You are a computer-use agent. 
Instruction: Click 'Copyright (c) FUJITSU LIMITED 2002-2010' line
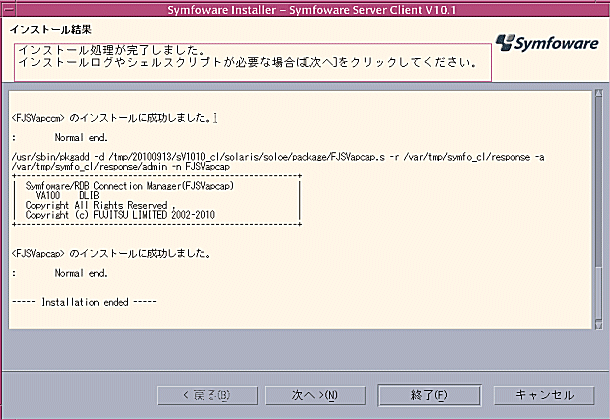click(x=120, y=215)
